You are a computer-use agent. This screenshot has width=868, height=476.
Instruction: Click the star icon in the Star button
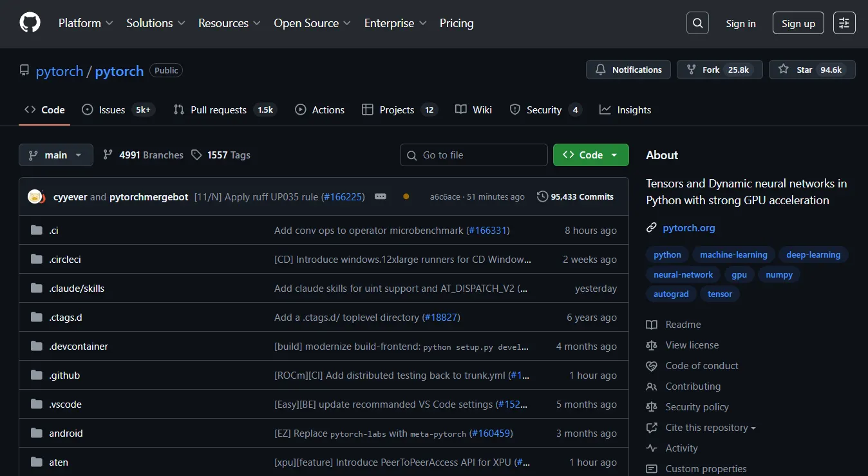point(784,70)
